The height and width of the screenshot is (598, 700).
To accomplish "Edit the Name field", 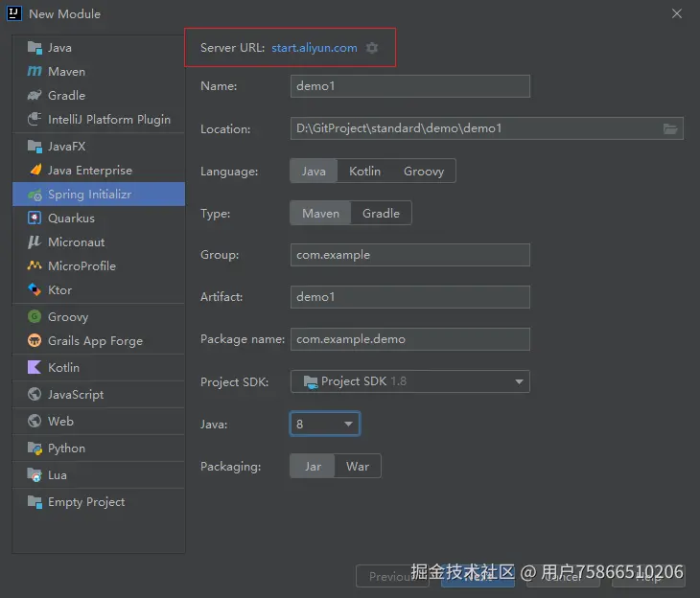I will (410, 86).
